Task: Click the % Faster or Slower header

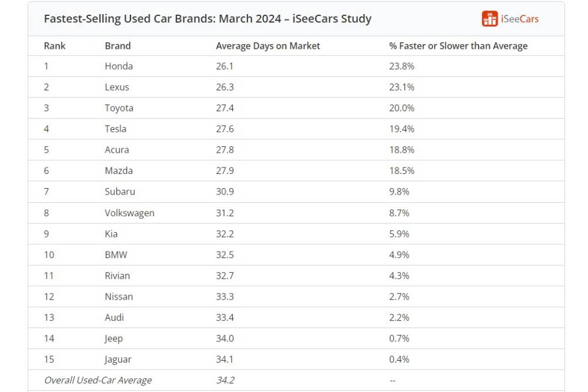Action: pyautogui.click(x=458, y=46)
